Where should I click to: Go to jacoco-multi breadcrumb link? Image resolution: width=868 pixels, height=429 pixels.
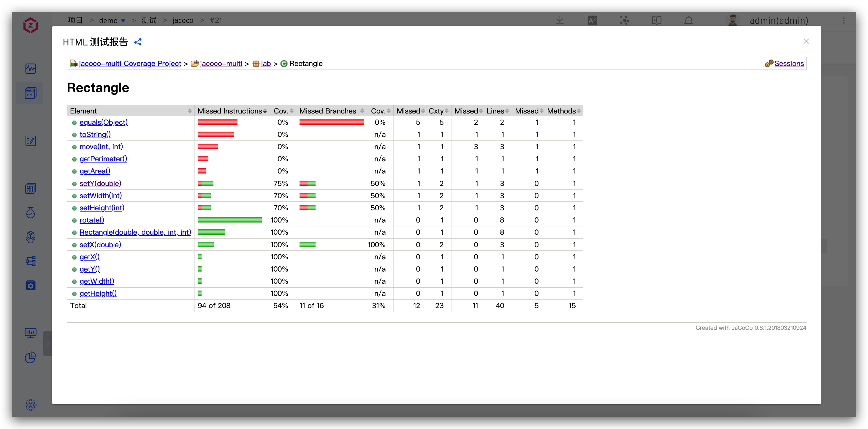point(221,63)
